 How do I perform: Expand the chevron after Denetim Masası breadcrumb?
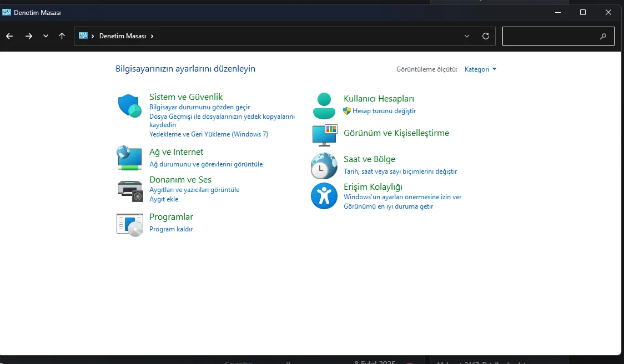(152, 36)
